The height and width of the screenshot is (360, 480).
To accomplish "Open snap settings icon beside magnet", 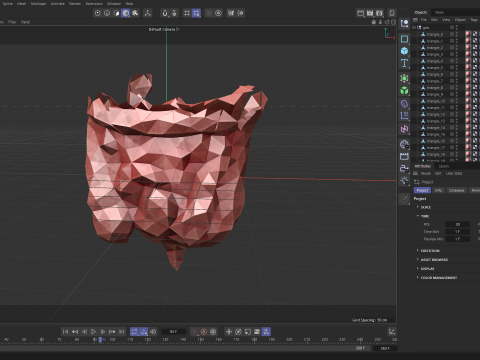I will 174,13.
